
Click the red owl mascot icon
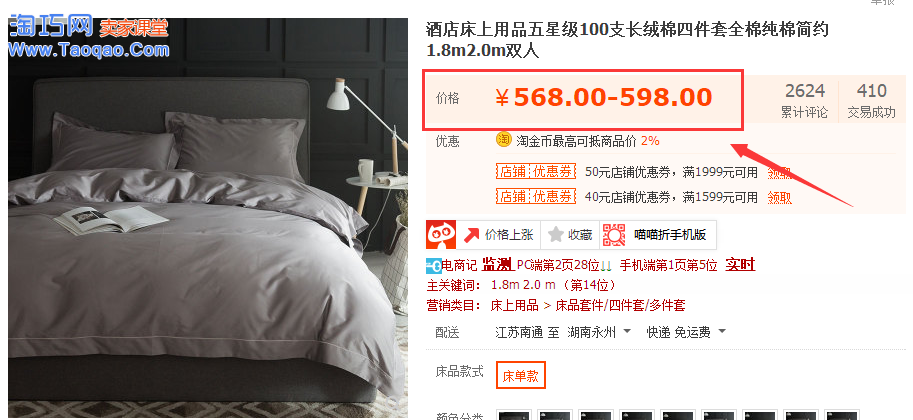tap(441, 235)
